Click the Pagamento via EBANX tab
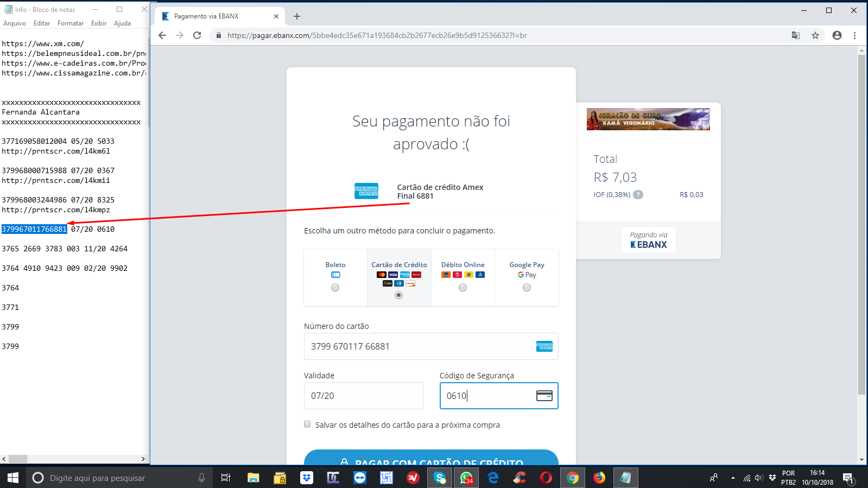Screen dimensions: 868x488 click(x=217, y=16)
